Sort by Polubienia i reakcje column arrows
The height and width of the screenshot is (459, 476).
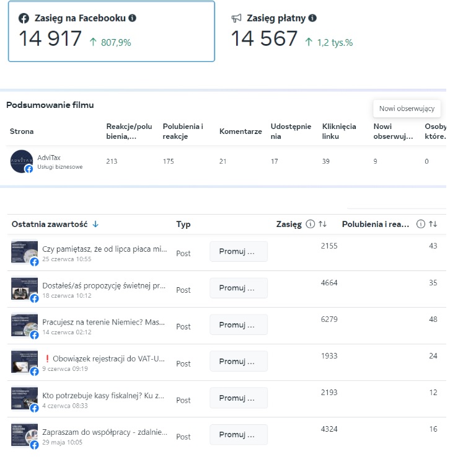pos(433,224)
